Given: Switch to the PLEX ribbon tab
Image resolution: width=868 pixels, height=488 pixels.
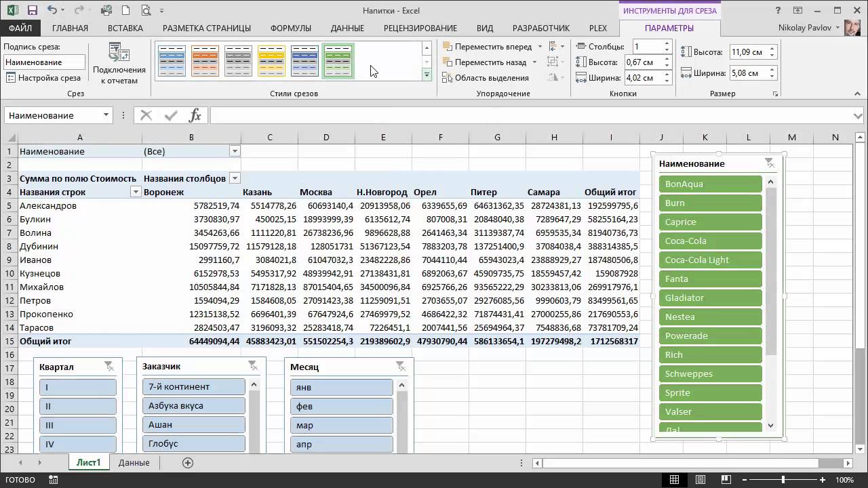Looking at the screenshot, I should pos(598,28).
